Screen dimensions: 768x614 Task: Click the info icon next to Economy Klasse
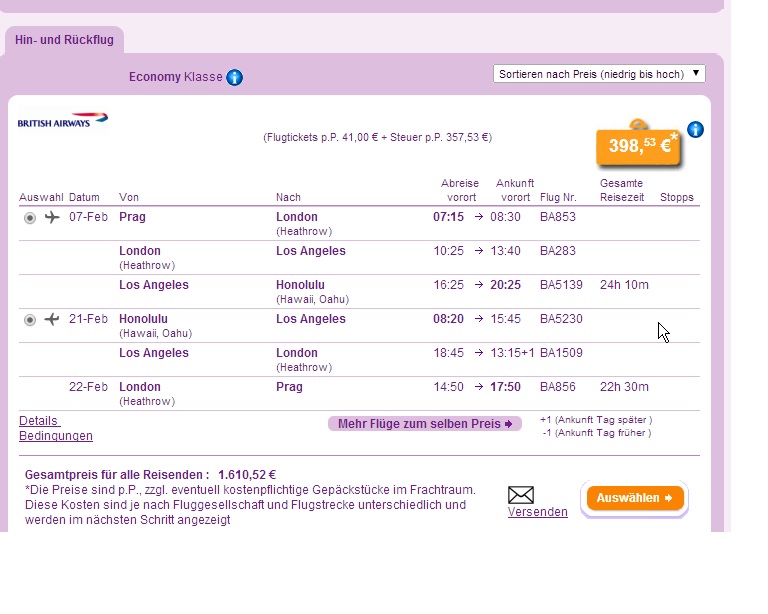235,77
